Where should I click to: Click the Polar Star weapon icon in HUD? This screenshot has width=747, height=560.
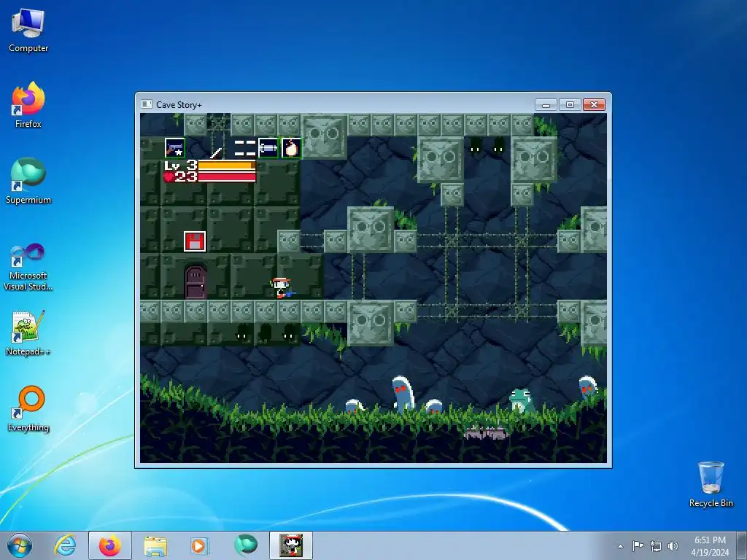point(175,147)
